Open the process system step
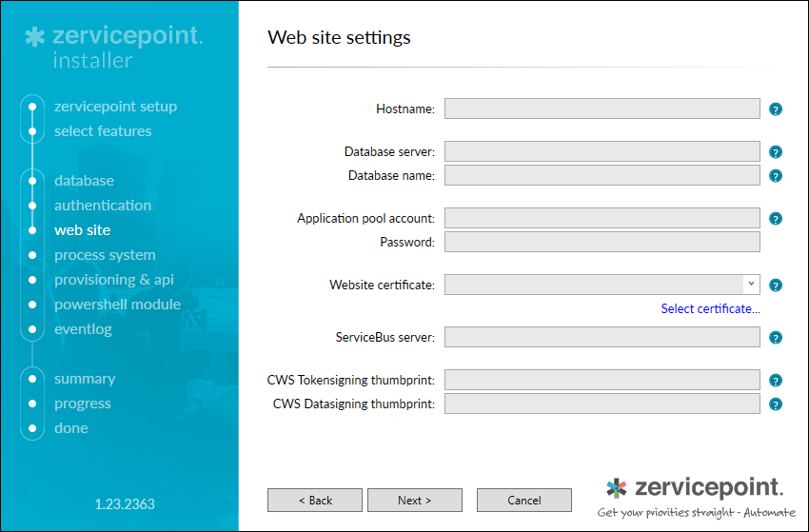This screenshot has height=532, width=809. [104, 255]
